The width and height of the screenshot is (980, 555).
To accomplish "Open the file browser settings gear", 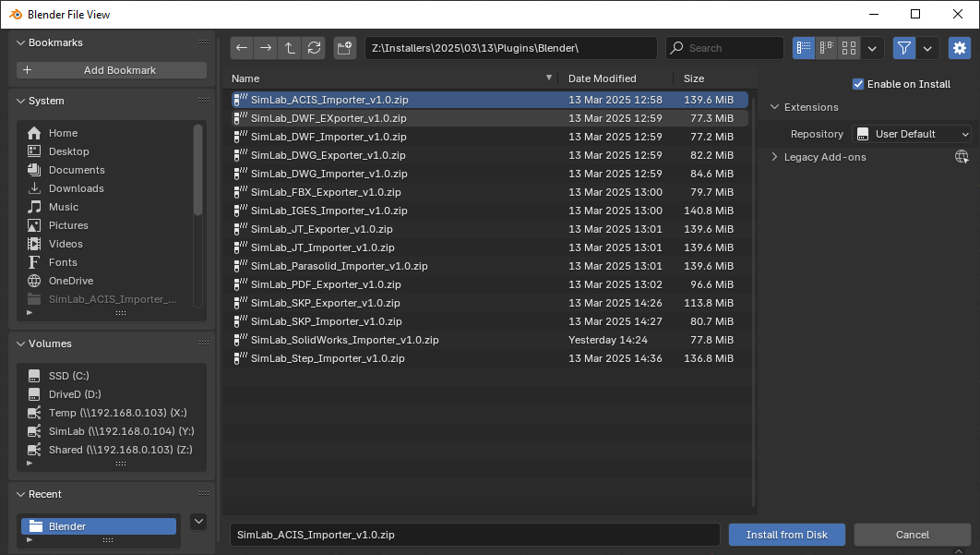I will tap(960, 48).
